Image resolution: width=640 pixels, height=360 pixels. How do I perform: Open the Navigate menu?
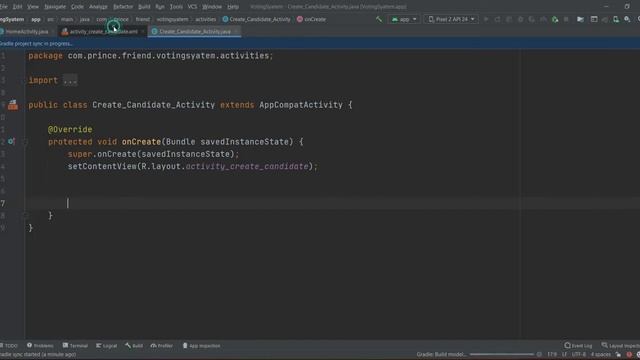click(x=55, y=7)
